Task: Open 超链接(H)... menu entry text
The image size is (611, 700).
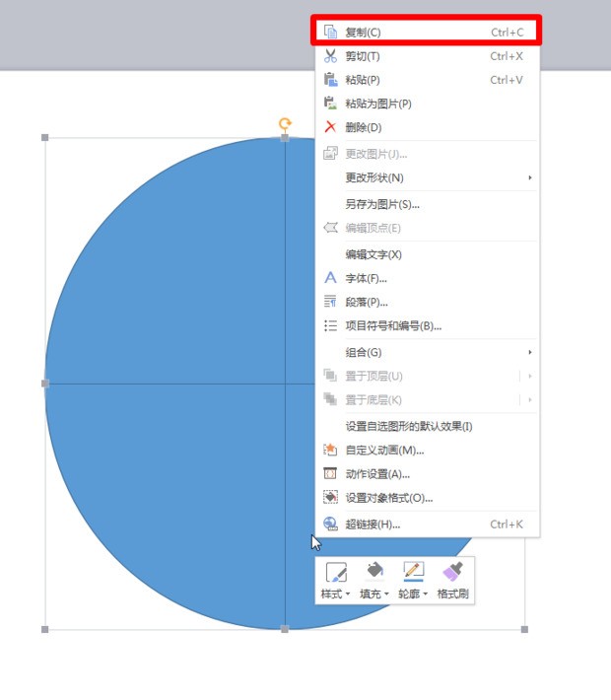Action: click(373, 525)
